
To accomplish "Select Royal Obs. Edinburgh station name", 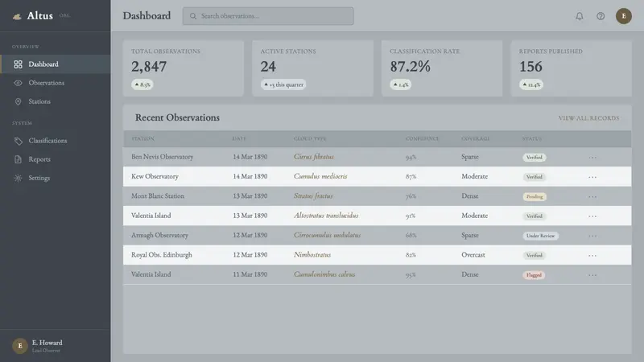I will point(162,255).
